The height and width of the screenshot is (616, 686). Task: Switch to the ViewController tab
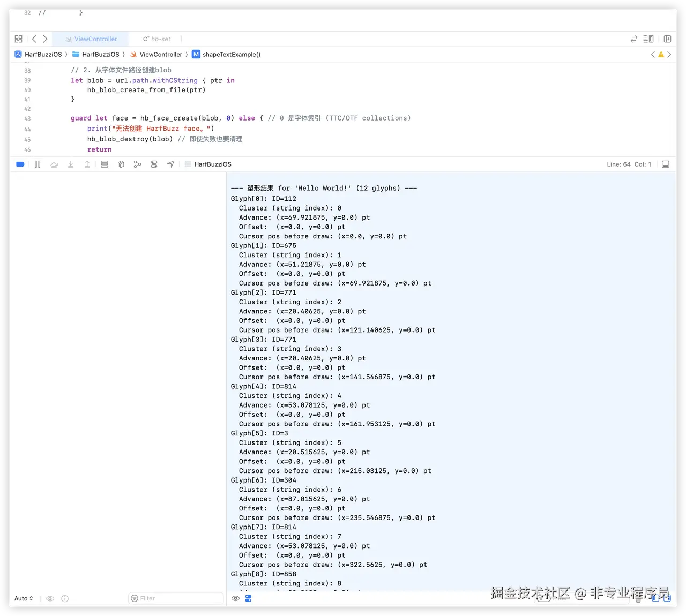[x=91, y=39]
